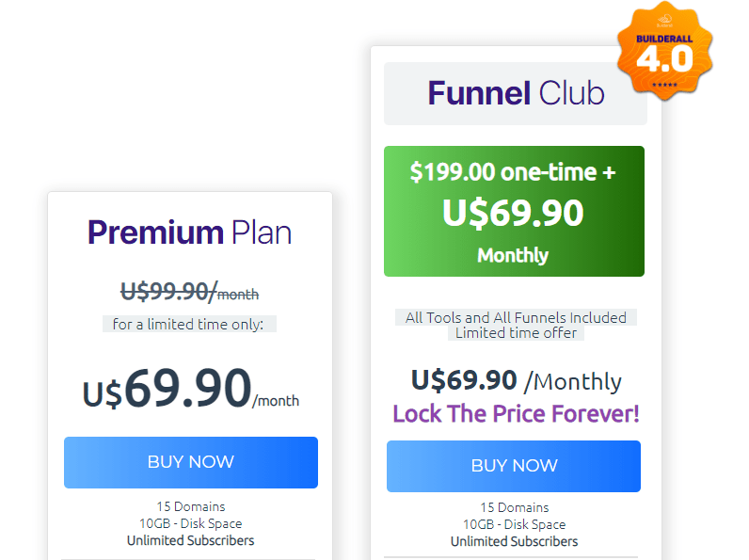Click "10GB - Disk Space" under Funnel Club
The image size is (749, 560).
click(514, 524)
